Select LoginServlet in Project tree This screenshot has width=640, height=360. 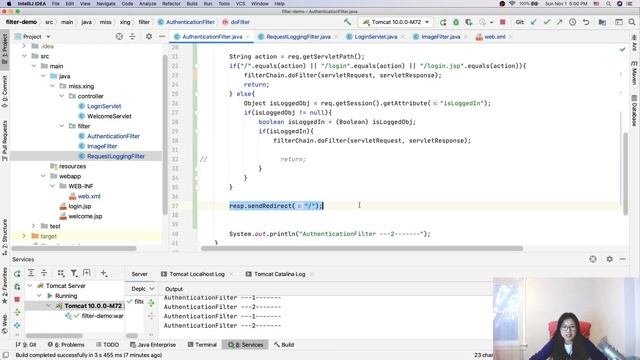[x=104, y=106]
